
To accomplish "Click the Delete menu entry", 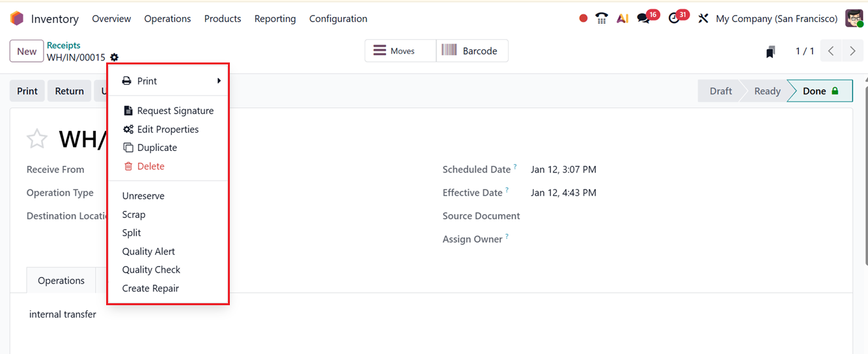I will pos(150,166).
